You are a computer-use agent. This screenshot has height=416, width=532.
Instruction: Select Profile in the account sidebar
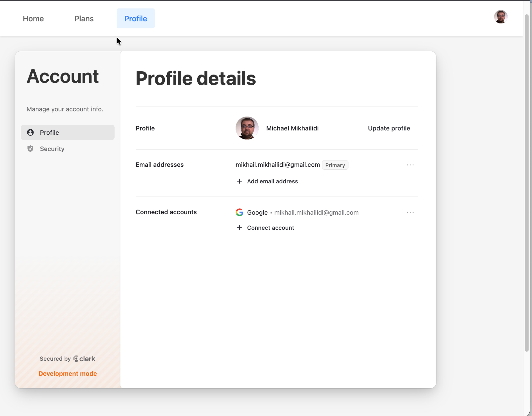pyautogui.click(x=49, y=133)
